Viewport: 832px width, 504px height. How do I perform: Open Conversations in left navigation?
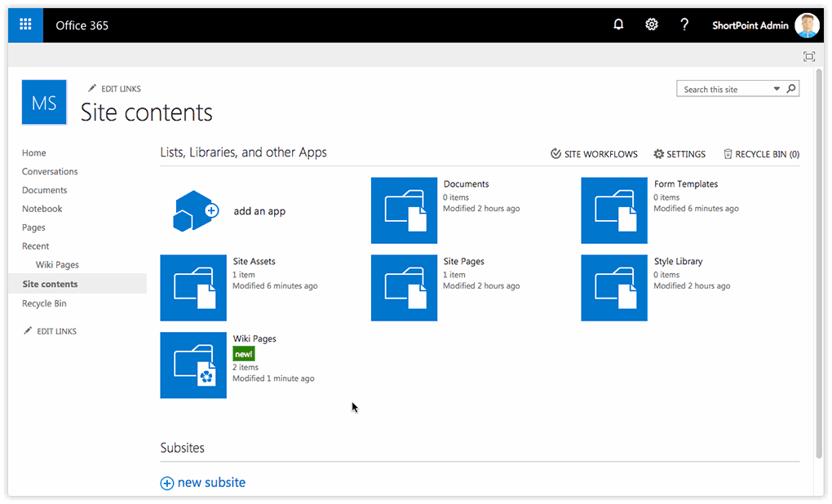click(x=50, y=171)
